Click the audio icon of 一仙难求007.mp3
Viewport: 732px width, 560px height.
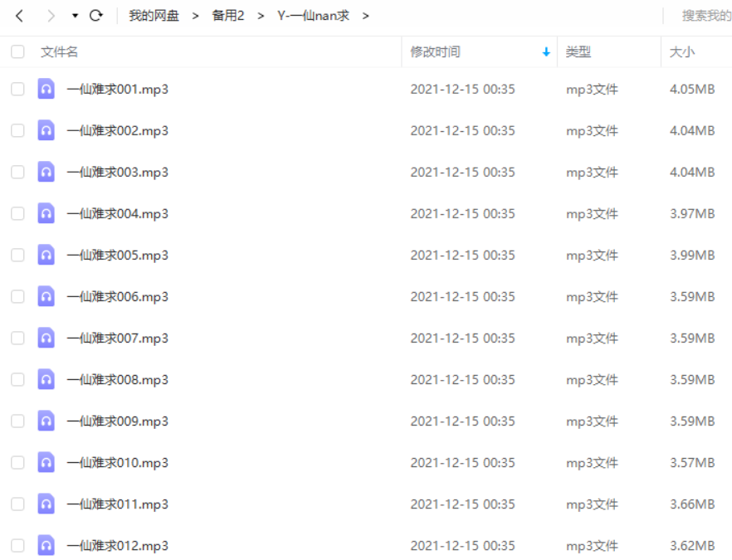click(46, 338)
